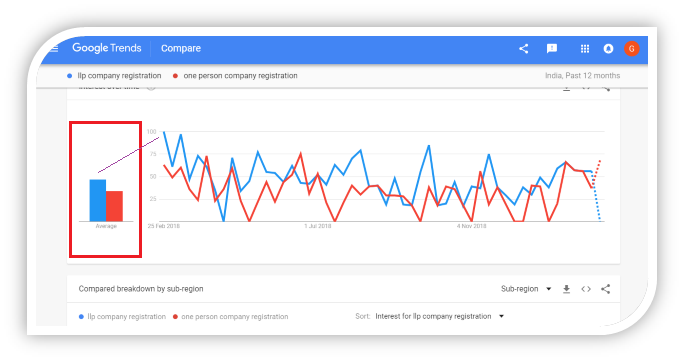The height and width of the screenshot is (362, 684).
Task: Click the blue peak at chart start
Action: point(164,131)
